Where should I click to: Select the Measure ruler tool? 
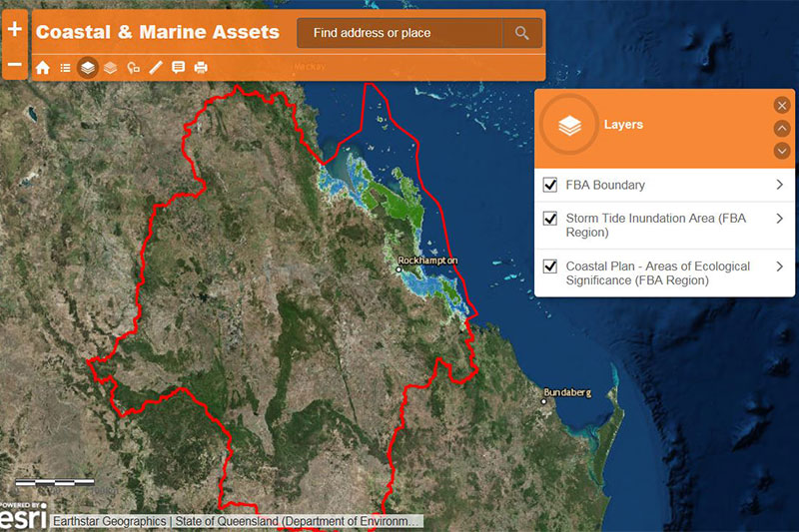pos(156,68)
